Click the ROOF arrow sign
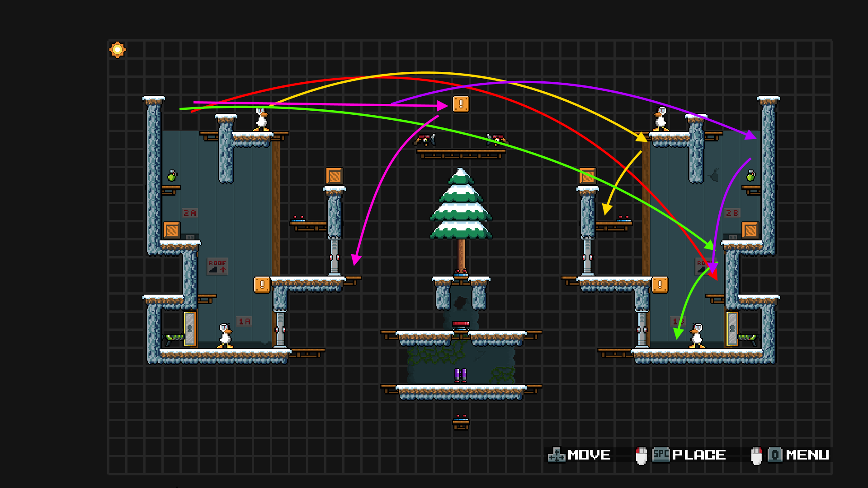Viewport: 868px width, 488px height. click(x=217, y=266)
